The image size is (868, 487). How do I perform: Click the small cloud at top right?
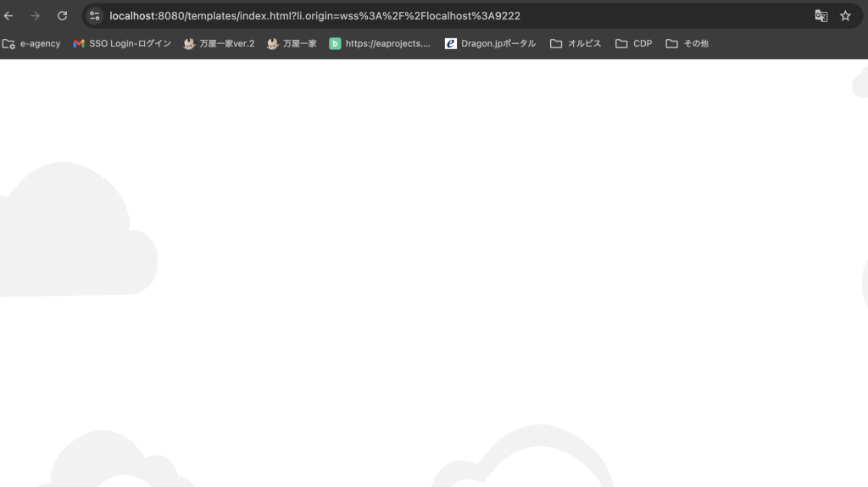[x=860, y=83]
